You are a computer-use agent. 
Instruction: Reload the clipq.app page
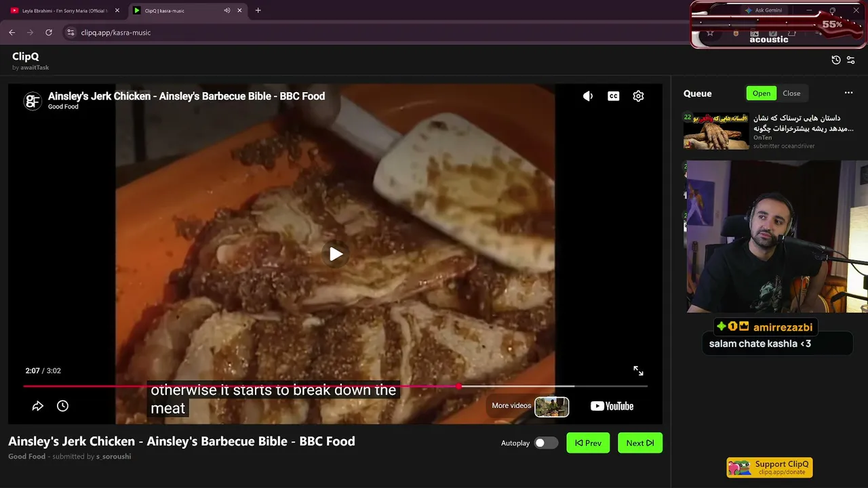click(x=49, y=33)
